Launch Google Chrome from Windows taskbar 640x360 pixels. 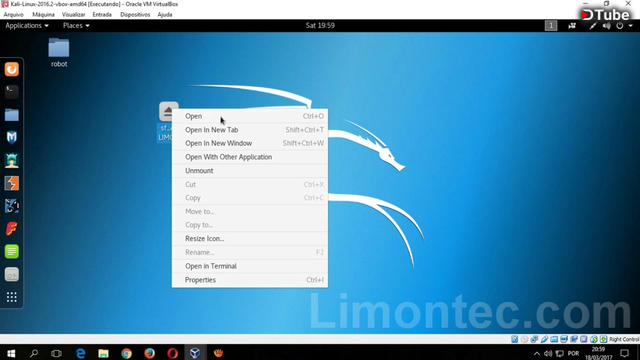pos(127,353)
